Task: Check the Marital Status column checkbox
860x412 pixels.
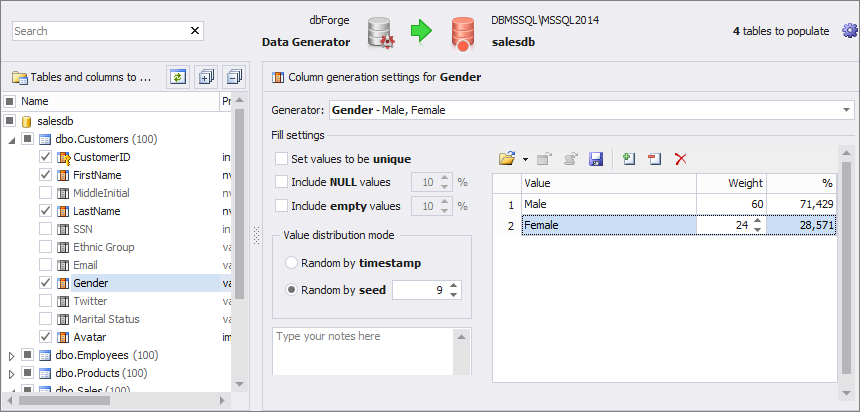Action: point(46,319)
